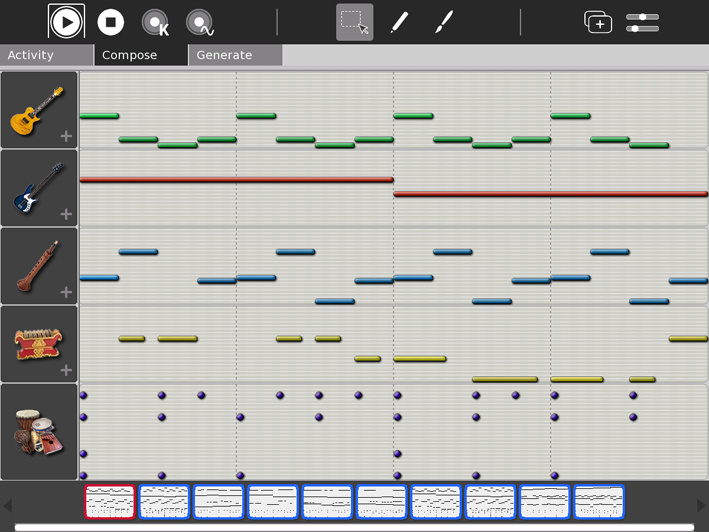The image size is (709, 532).
Task: Switch to the Compose tab
Action: 141,55
